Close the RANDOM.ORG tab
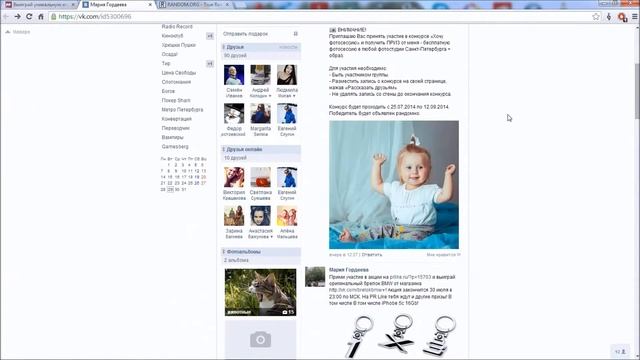 click(227, 4)
